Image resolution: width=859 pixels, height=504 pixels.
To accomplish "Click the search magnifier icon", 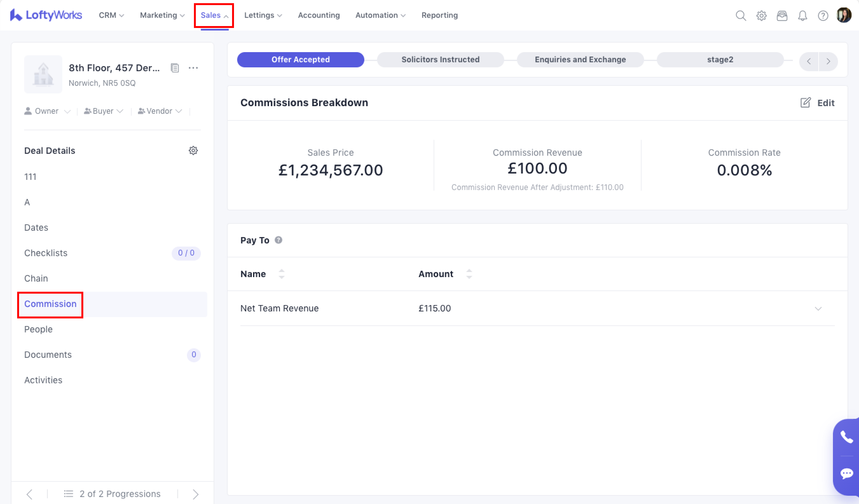I will coord(740,16).
